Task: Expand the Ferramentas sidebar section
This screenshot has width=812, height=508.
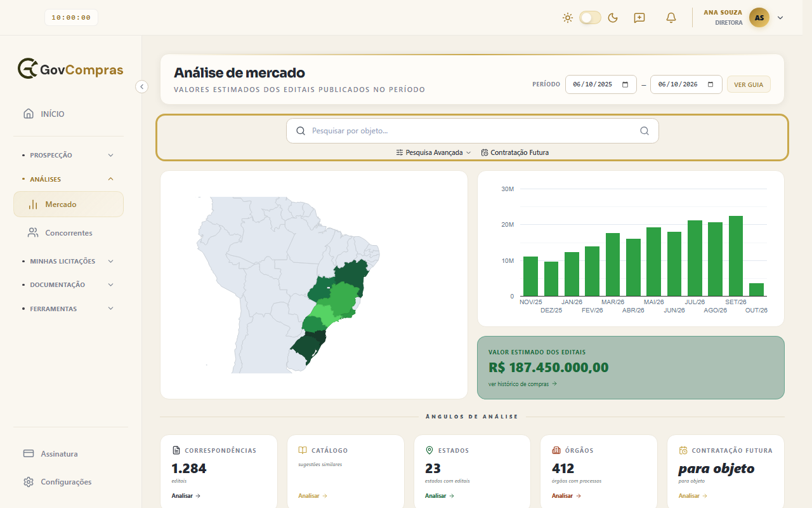Action: (x=69, y=309)
